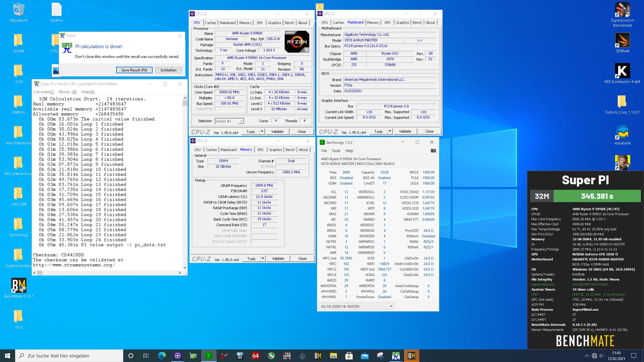
Task: Expand the Tools arrow in the CPU-Z Mainboard window
Action: 390,131
